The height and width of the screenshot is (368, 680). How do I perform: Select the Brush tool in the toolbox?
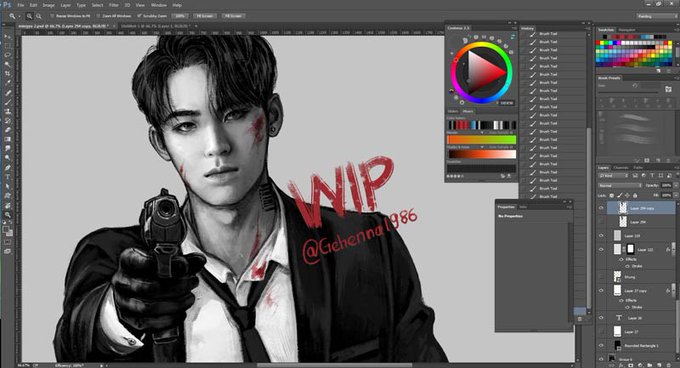tap(7, 102)
